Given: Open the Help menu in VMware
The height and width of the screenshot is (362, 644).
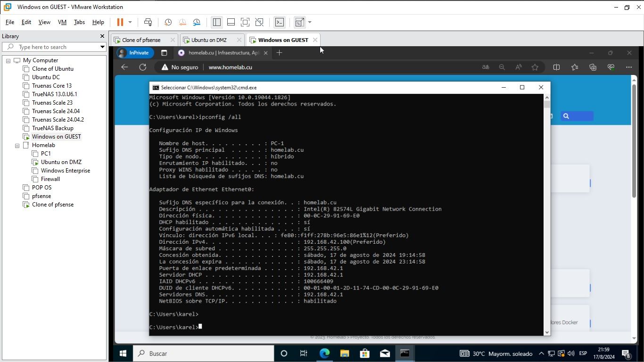Looking at the screenshot, I should point(98,22).
